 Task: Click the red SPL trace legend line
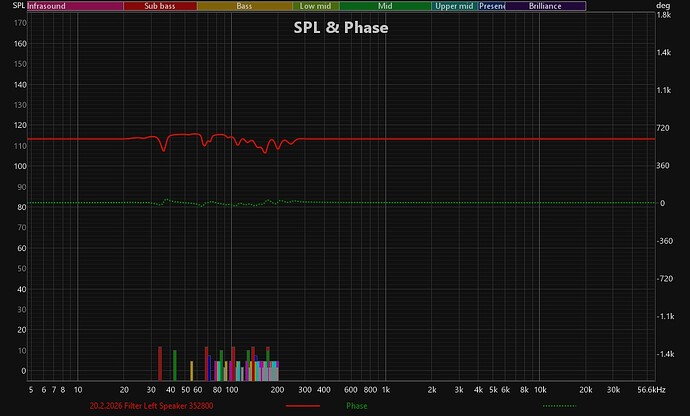pyautogui.click(x=303, y=406)
